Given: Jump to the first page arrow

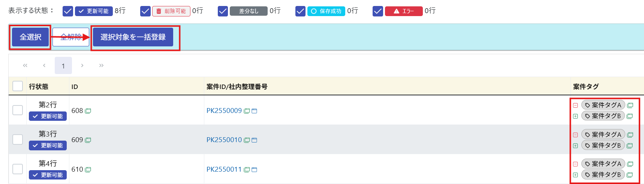Looking at the screenshot, I should pyautogui.click(x=25, y=65).
